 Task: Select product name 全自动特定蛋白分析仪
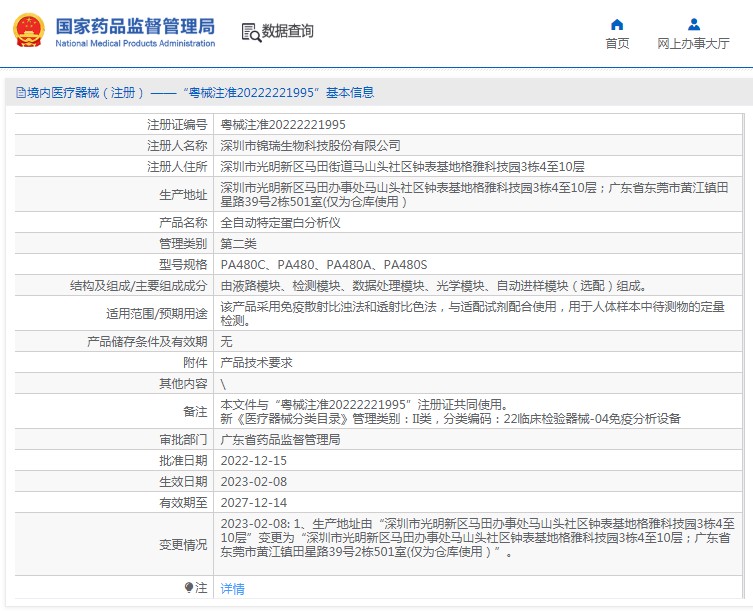[280, 223]
